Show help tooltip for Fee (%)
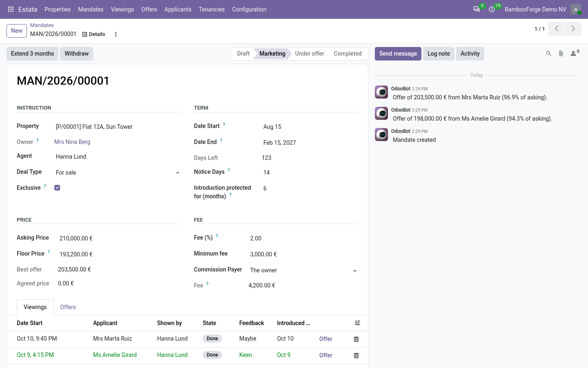The height and width of the screenshot is (368, 588). [217, 236]
